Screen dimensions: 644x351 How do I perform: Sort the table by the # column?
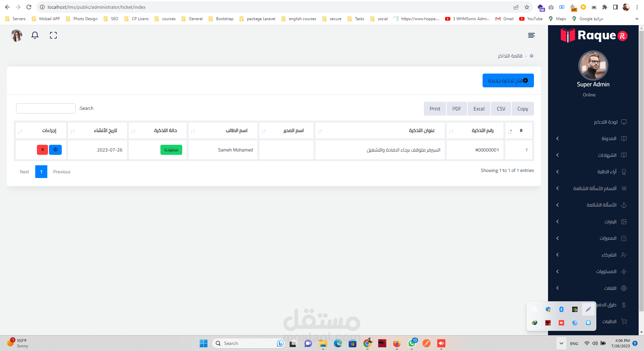coord(519,131)
